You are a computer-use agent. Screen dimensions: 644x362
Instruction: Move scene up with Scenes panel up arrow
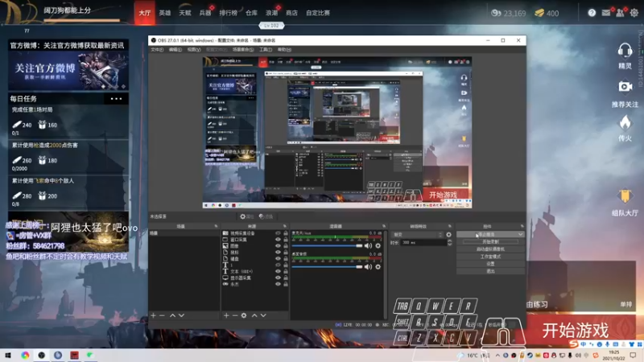tap(172, 315)
